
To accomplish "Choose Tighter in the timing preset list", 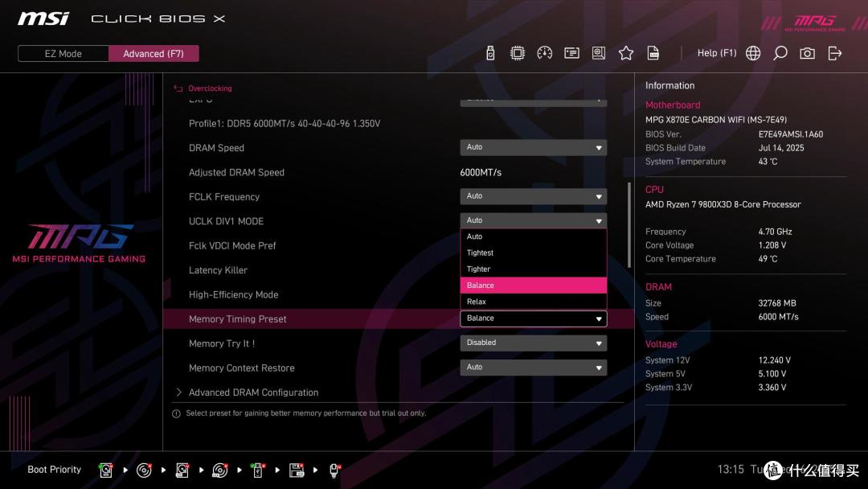I will coord(533,269).
